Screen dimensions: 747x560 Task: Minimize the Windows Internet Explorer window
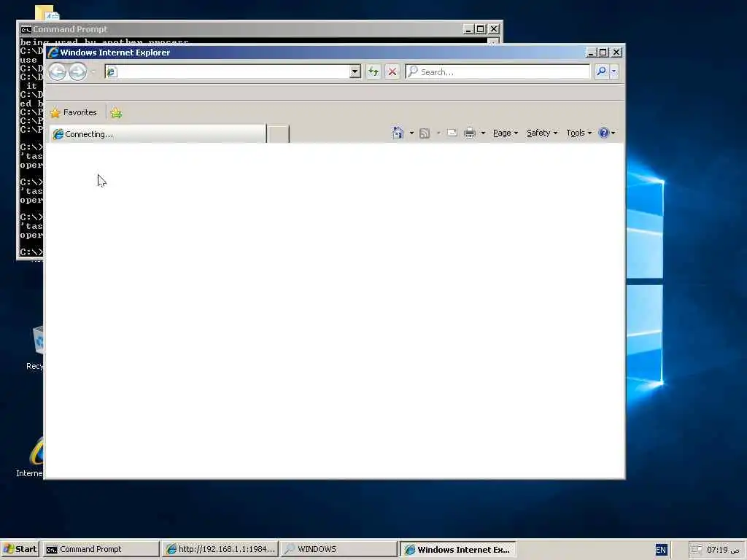[x=591, y=52]
